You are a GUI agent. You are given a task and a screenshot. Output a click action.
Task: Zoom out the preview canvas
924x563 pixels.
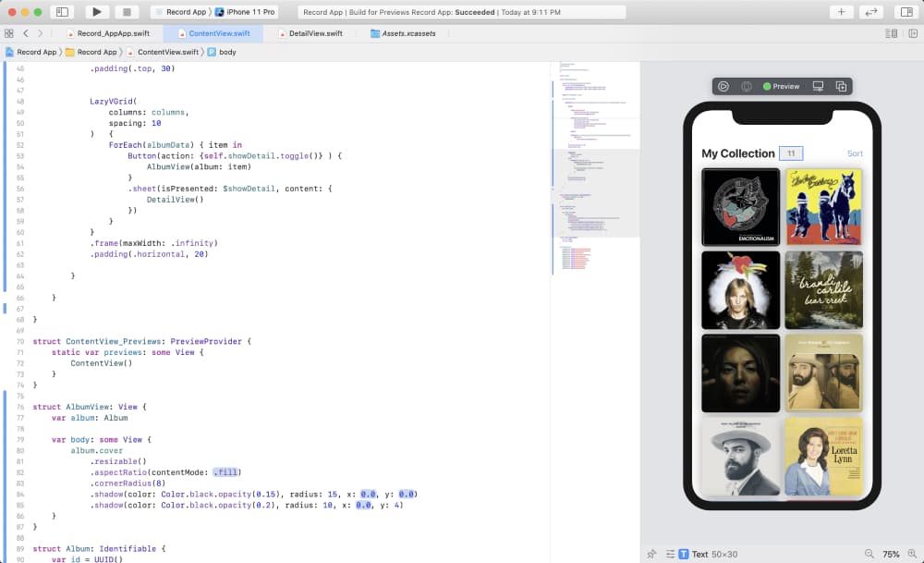869,554
